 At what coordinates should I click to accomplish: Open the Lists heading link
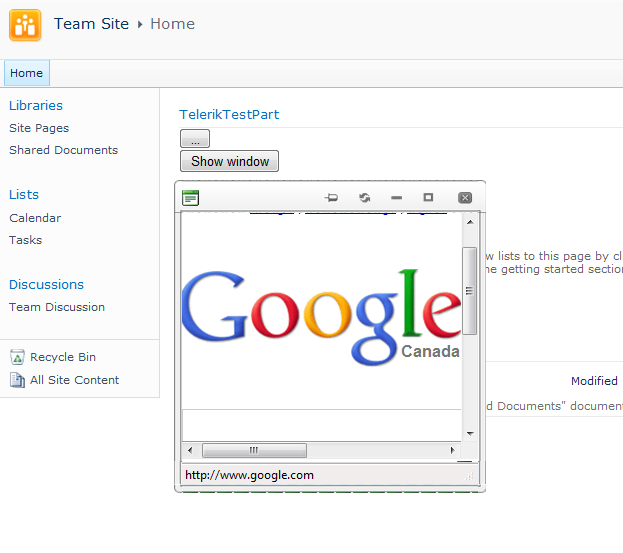(x=24, y=194)
